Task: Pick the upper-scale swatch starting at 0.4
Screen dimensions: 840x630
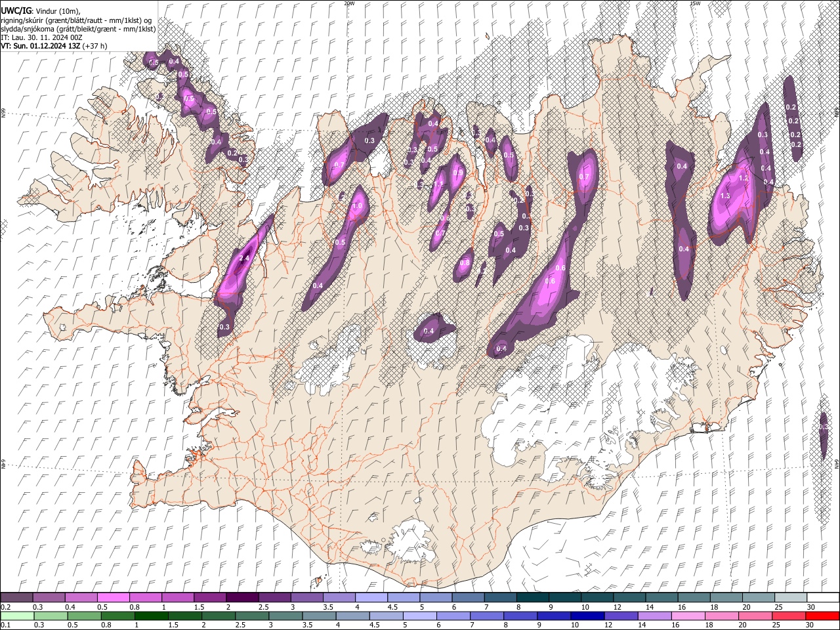Action: (81, 598)
